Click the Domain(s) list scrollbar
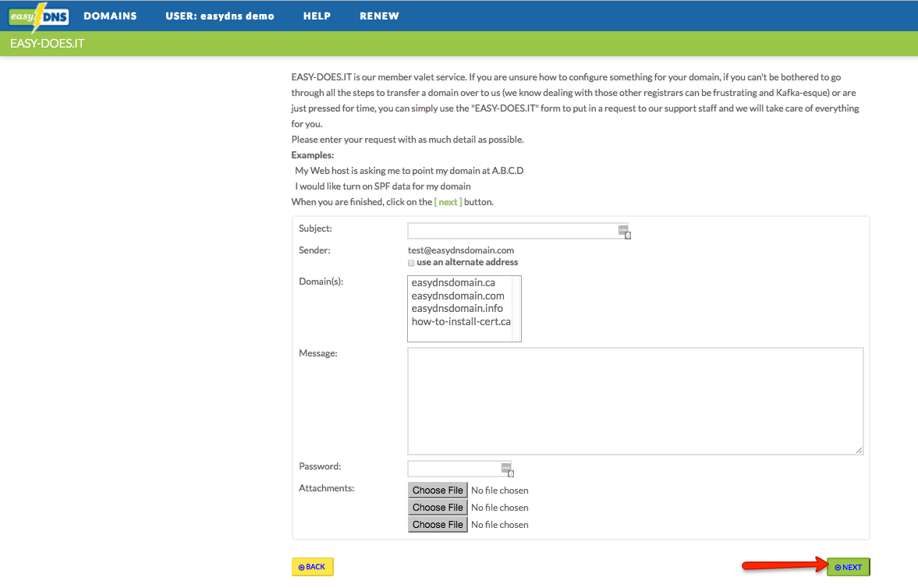The height and width of the screenshot is (588, 918). coord(516,309)
